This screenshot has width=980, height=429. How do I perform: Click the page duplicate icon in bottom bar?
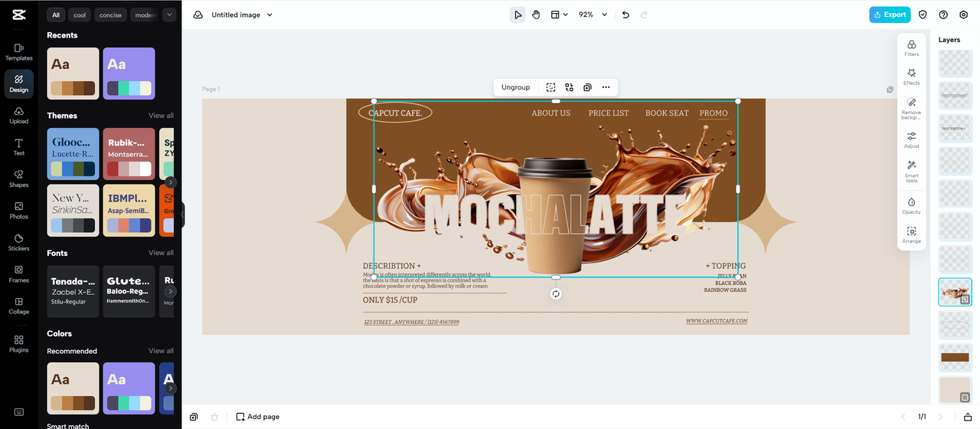(194, 417)
